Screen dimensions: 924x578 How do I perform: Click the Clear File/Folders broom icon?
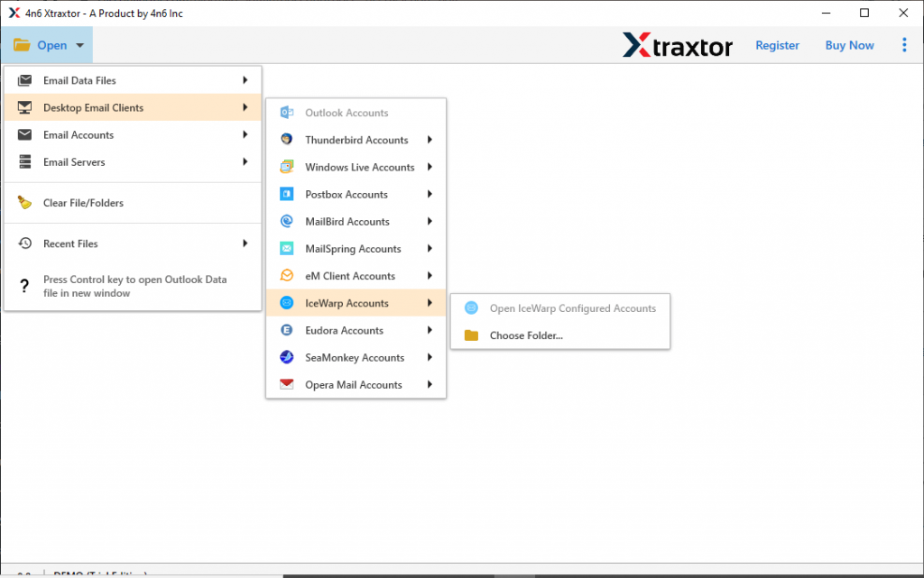click(23, 203)
